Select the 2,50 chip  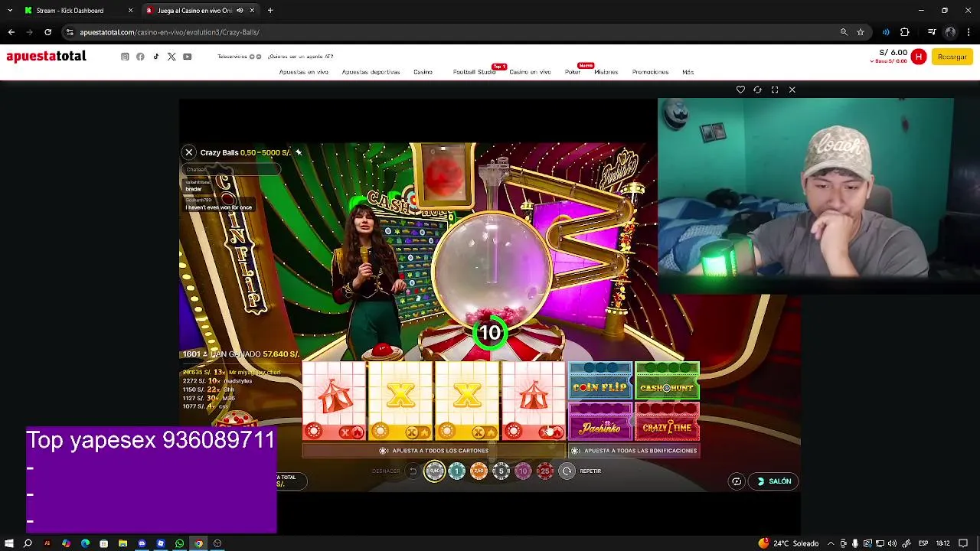tap(479, 471)
